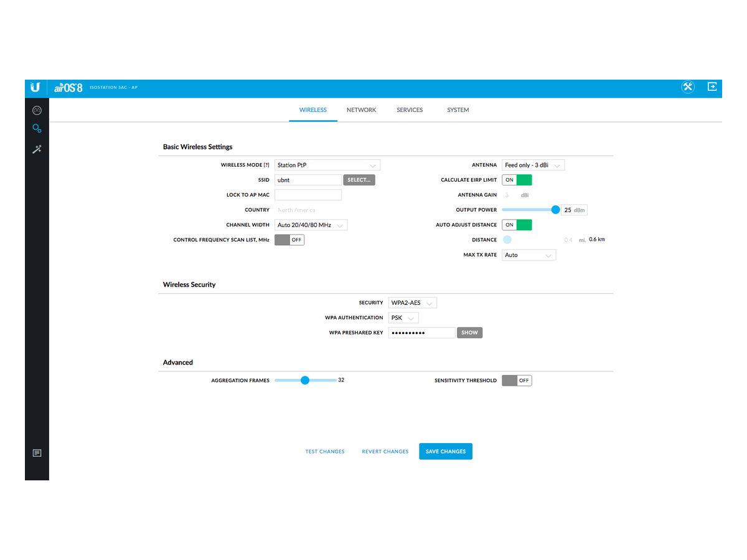
Task: Click the 'Advanced' section heading
Action: pyautogui.click(x=178, y=363)
